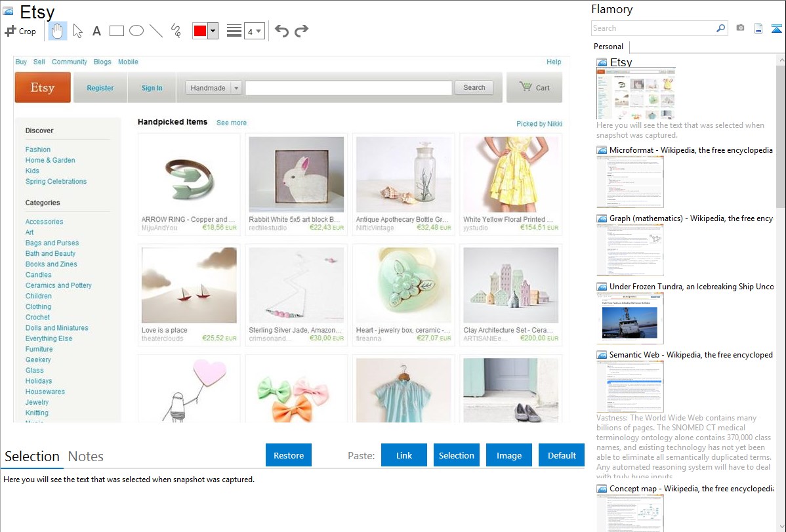Click the camera capture icon
Viewport: 786px width, 532px height.
tap(740, 28)
